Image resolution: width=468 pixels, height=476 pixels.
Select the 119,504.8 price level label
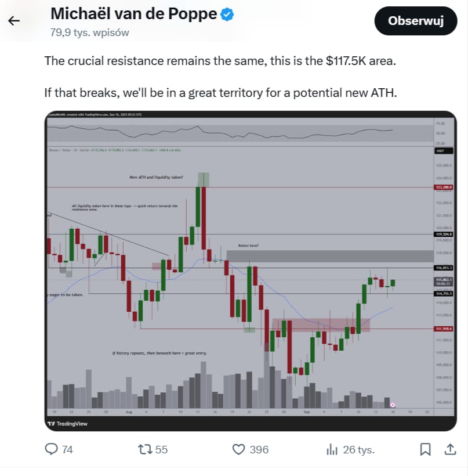443,235
